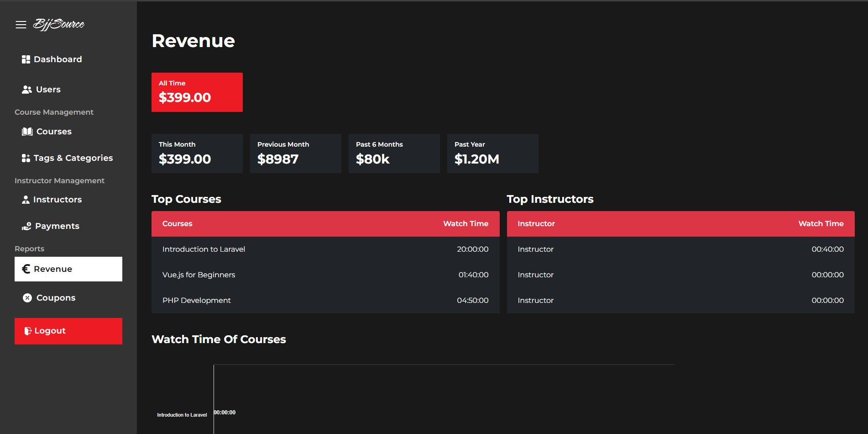Click the Instructors person icon
The width and height of the screenshot is (868, 434).
click(x=26, y=200)
